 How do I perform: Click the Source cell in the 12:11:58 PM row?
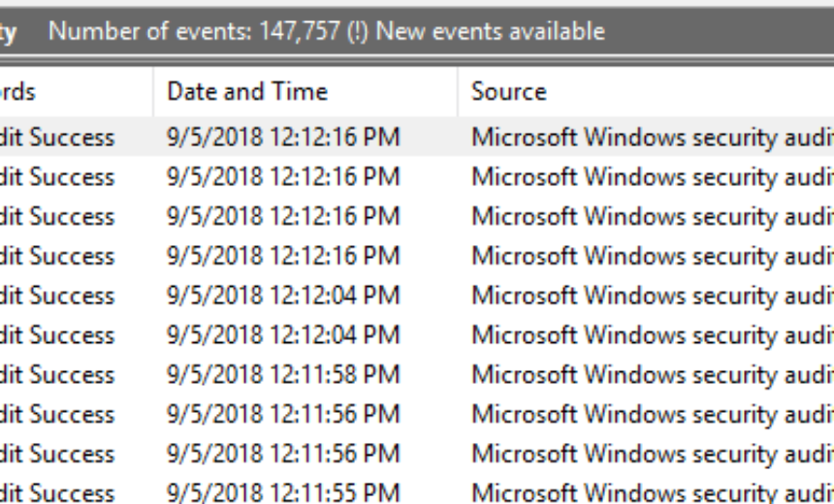coord(653,374)
